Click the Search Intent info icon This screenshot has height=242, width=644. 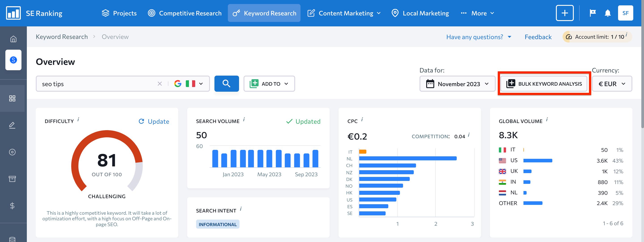[241, 209]
